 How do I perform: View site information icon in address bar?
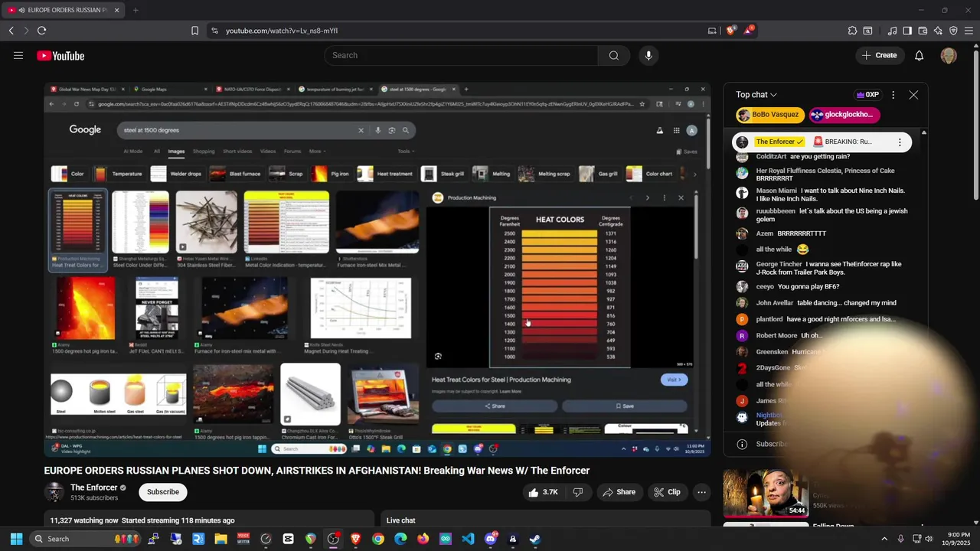(214, 31)
